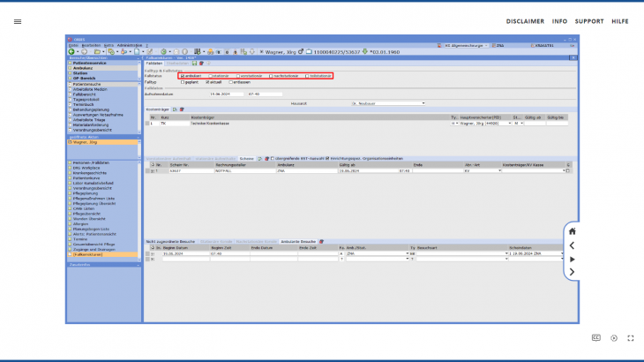Open the DISCLAIMER link
This screenshot has width=644, height=362.
(524, 20)
